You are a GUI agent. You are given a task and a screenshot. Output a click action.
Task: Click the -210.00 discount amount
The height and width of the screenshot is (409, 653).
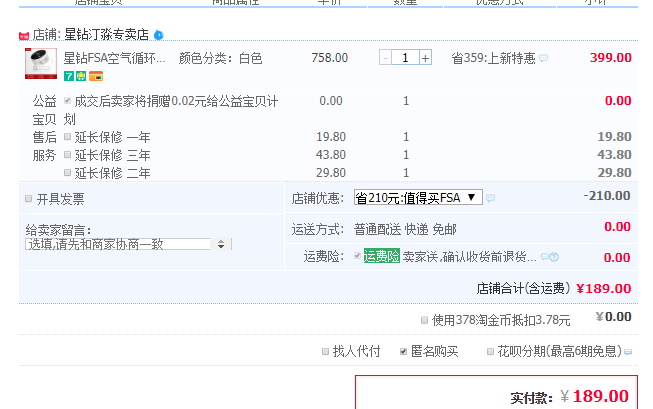[x=607, y=196]
